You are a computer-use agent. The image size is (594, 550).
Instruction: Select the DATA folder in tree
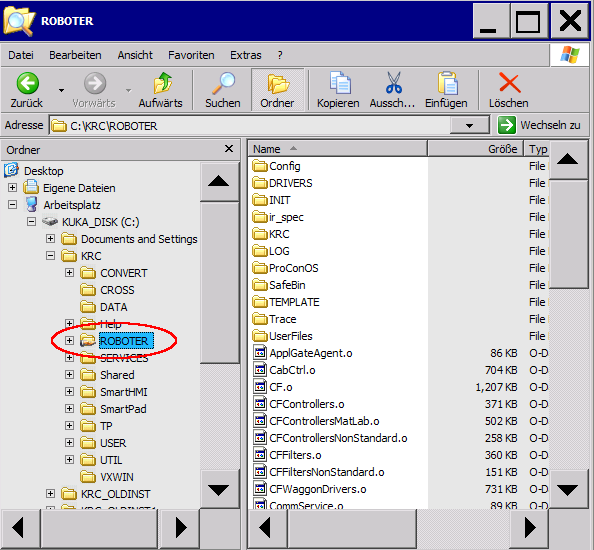[x=113, y=307]
